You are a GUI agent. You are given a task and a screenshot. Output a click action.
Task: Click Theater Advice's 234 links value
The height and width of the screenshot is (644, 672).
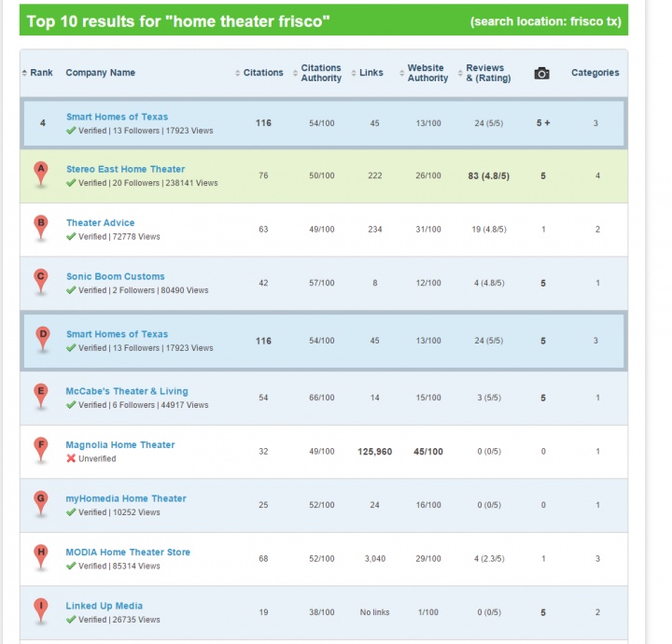(x=375, y=230)
